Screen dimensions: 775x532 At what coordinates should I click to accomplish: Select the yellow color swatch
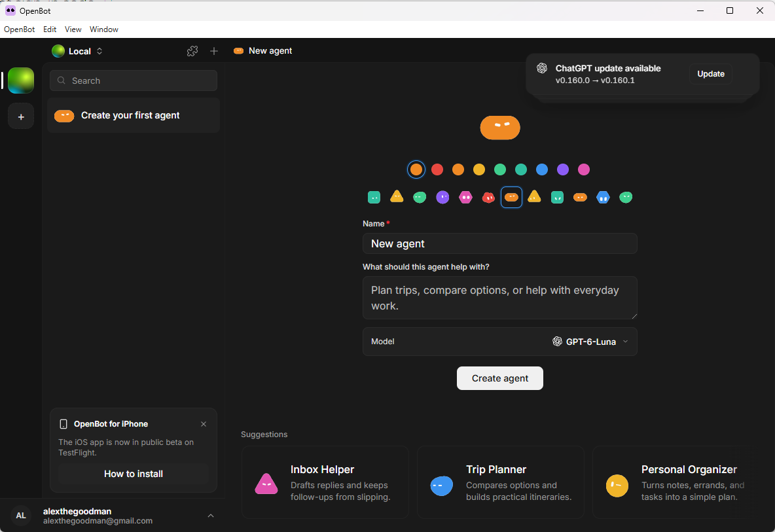click(479, 169)
